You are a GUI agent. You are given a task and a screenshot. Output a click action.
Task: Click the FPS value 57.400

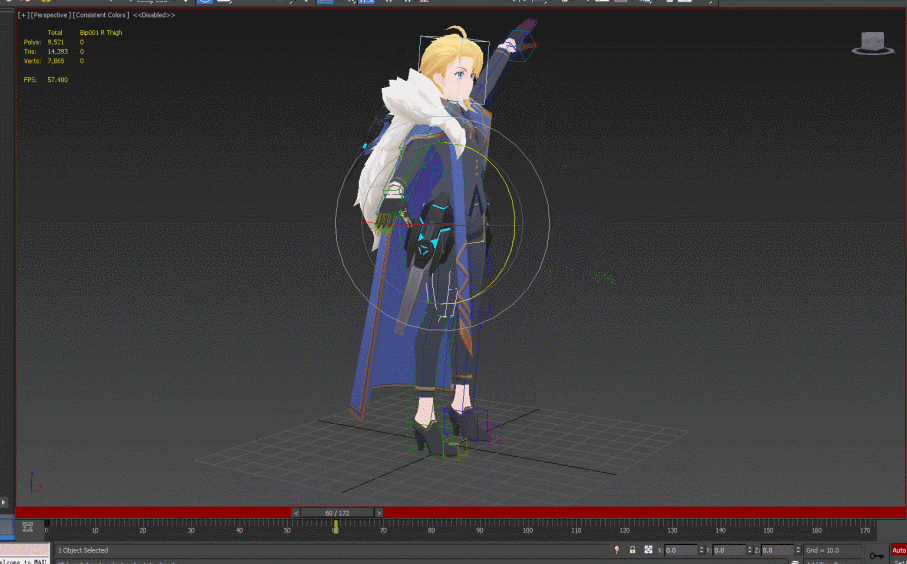click(x=57, y=80)
